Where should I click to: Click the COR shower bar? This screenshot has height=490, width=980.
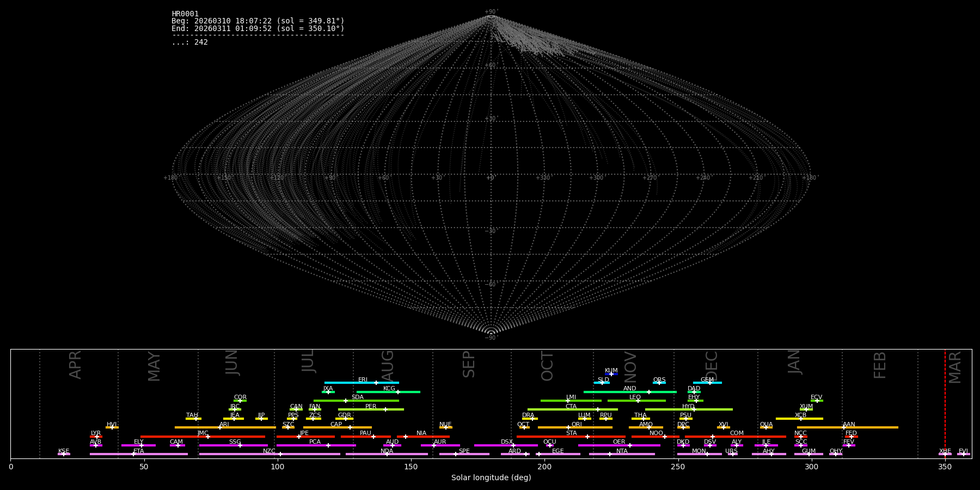(x=240, y=401)
